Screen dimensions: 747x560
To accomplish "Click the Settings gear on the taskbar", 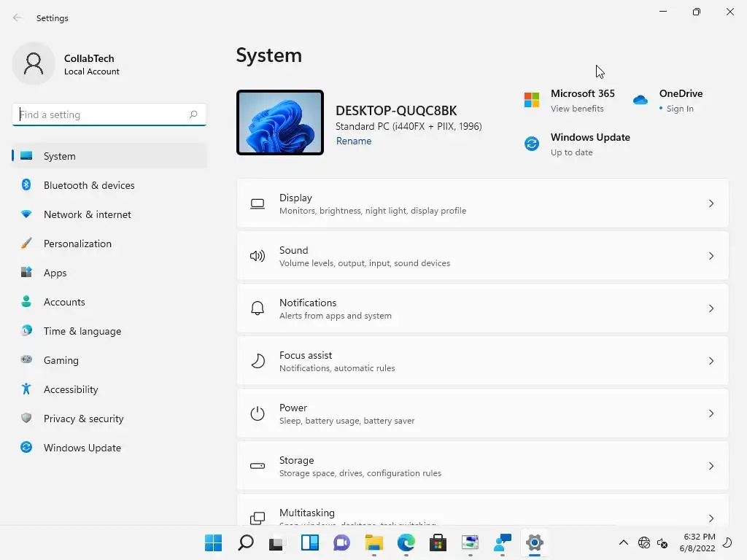I will coord(535,542).
